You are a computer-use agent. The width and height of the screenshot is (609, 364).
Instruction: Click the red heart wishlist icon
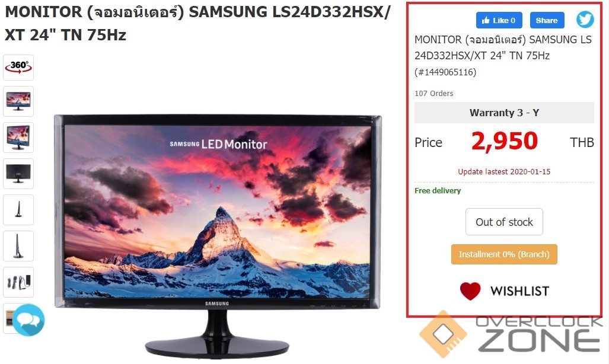pyautogui.click(x=470, y=291)
